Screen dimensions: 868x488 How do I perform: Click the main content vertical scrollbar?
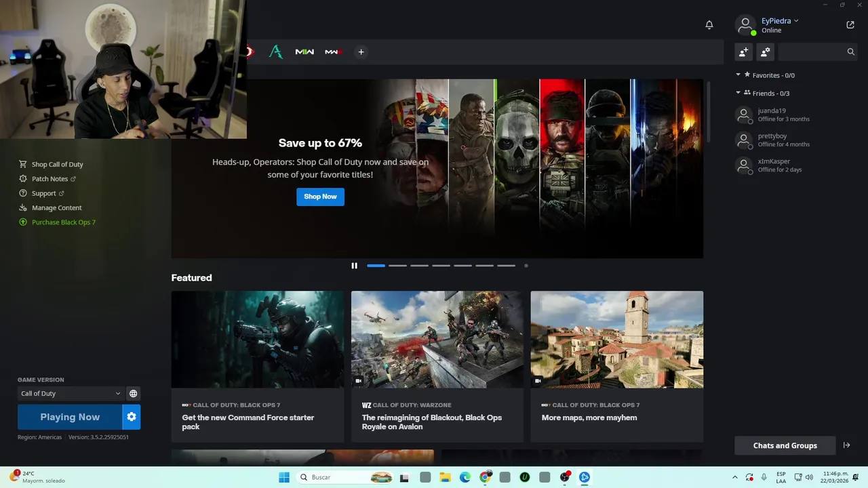709,112
